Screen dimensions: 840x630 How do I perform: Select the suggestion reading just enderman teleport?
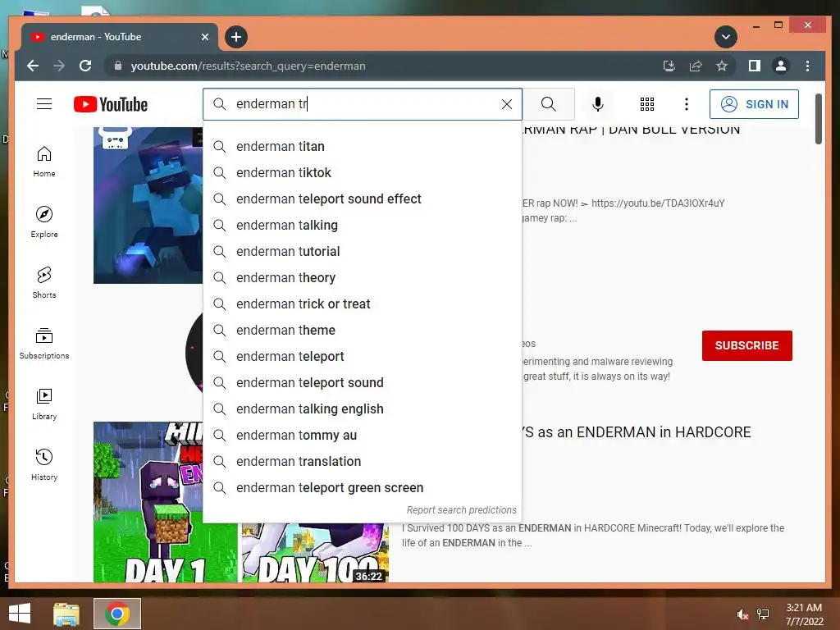click(362, 356)
